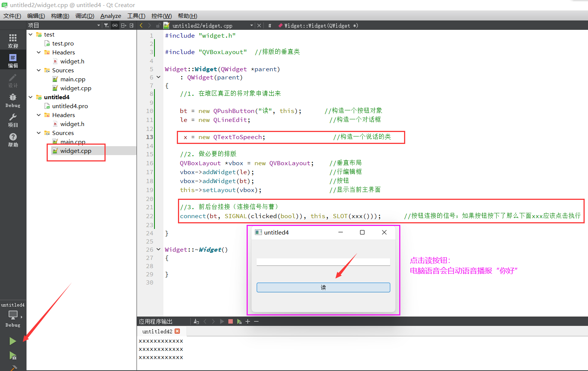The image size is (588, 371).
Task: Fold the destructor block at line 26
Action: 159,249
